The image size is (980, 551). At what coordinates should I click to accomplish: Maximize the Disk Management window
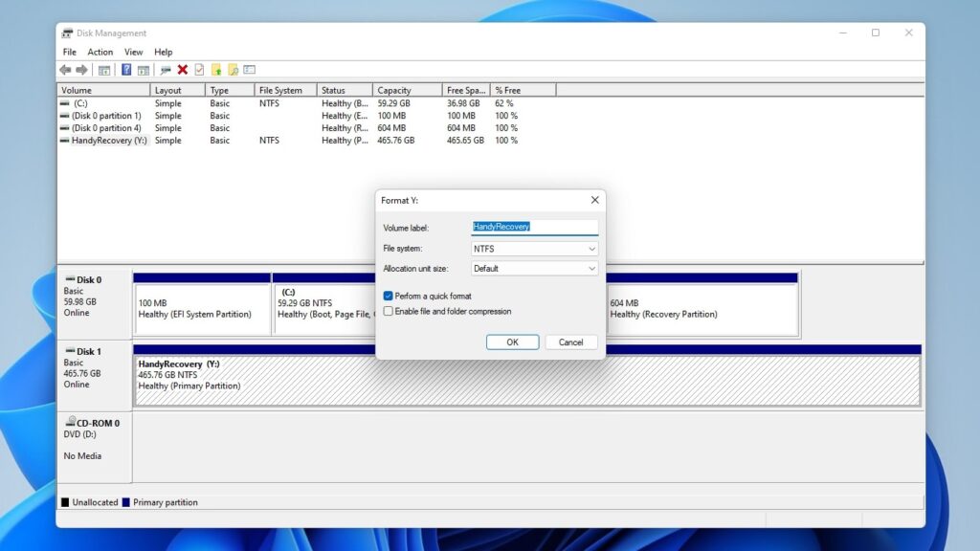(x=876, y=33)
